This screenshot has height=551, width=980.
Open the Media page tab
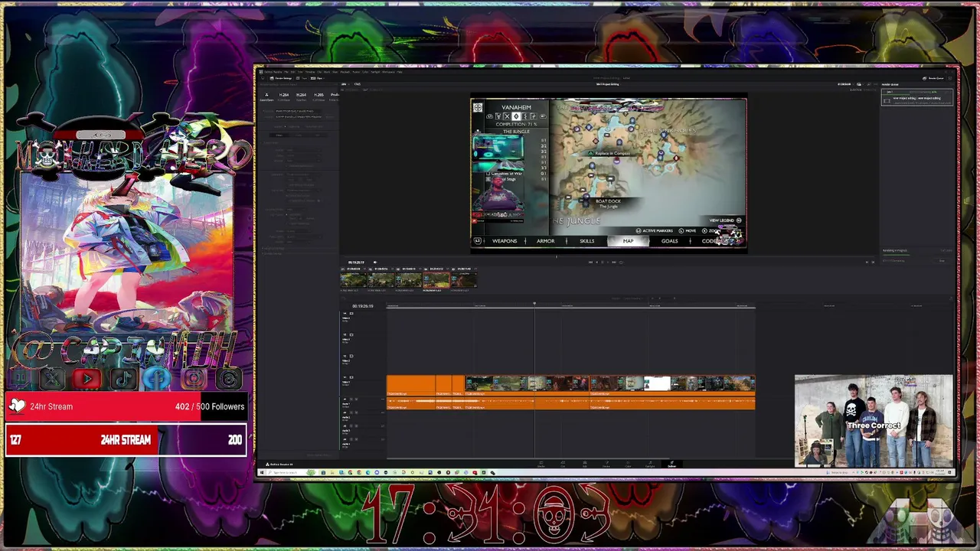click(541, 464)
